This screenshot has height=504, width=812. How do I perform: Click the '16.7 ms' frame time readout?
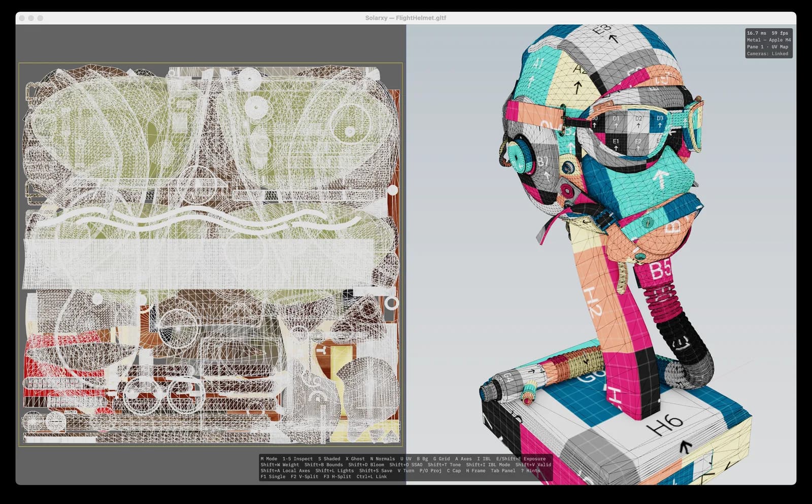tap(757, 33)
